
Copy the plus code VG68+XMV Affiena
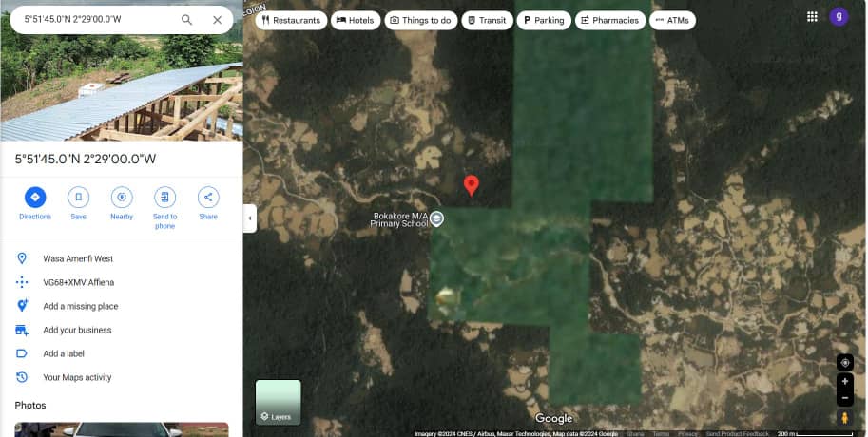click(122, 282)
